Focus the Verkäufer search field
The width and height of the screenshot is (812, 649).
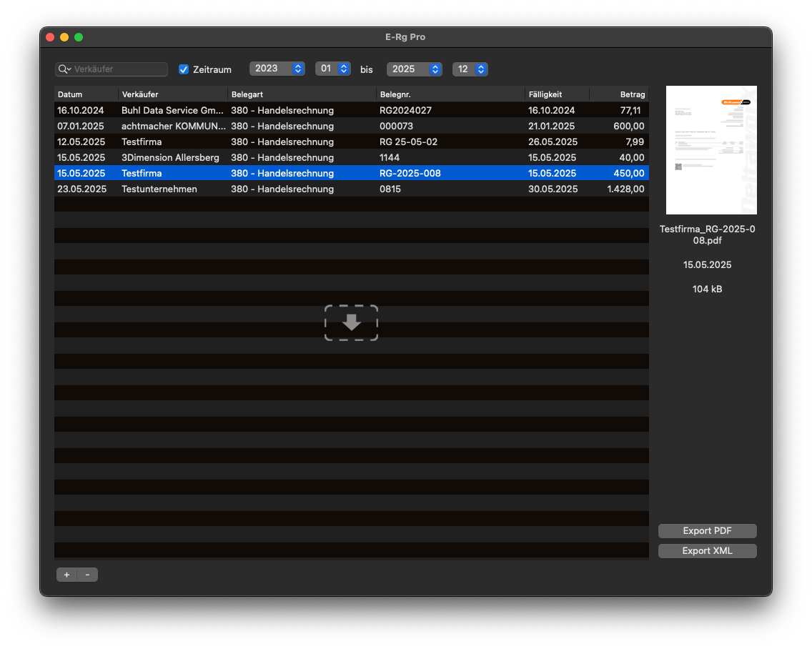click(x=112, y=69)
